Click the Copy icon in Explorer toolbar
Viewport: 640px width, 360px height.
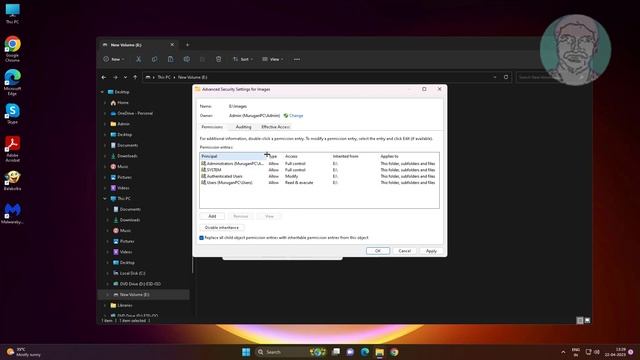click(x=154, y=59)
